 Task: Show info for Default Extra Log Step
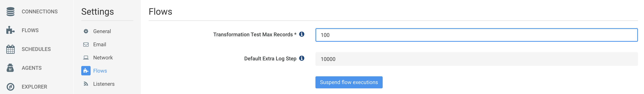tap(302, 58)
